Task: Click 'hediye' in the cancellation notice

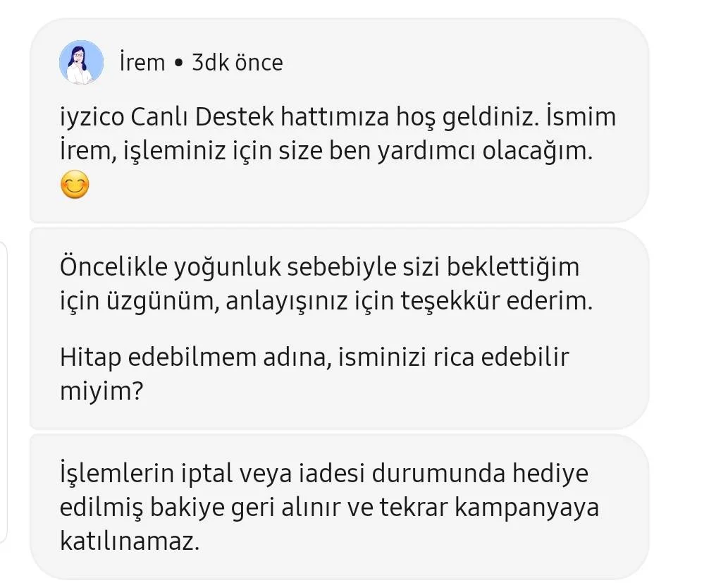Action: pyautogui.click(x=550, y=474)
